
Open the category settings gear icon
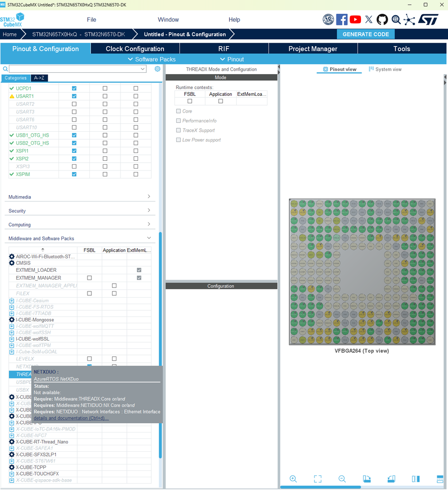tap(158, 69)
